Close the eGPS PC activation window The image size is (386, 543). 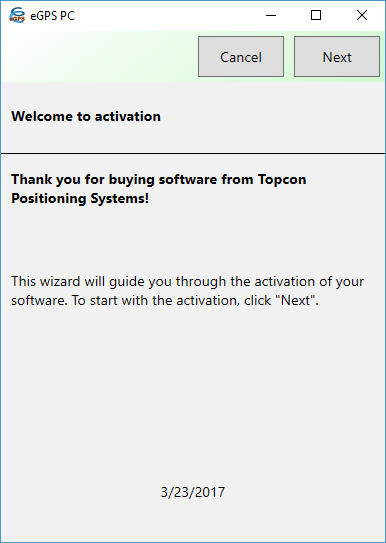coord(362,16)
